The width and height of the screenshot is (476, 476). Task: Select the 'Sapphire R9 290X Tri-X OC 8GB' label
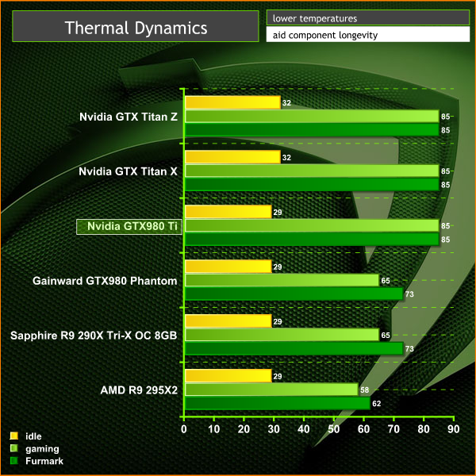pyautogui.click(x=94, y=336)
